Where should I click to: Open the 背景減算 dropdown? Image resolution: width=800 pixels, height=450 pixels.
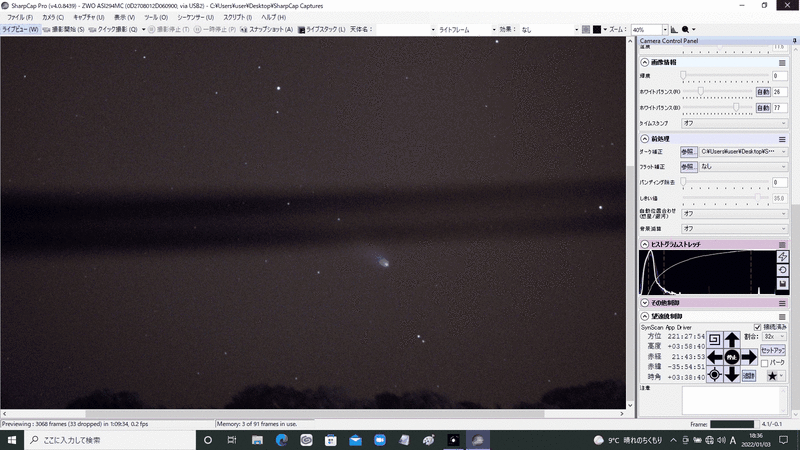734,229
